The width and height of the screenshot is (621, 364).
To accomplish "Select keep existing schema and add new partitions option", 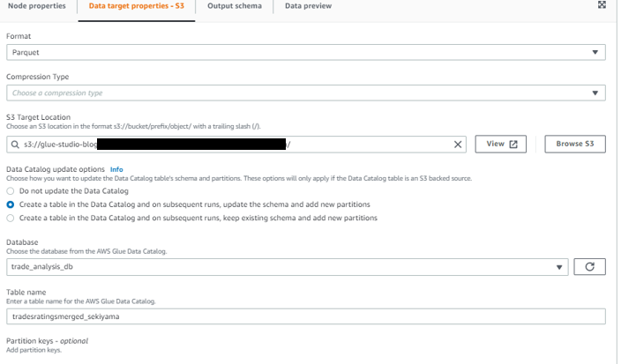I will 11,218.
